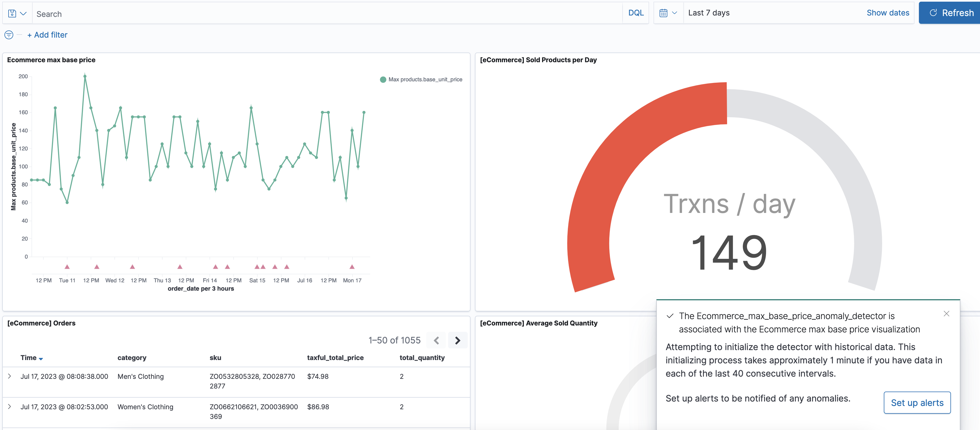The width and height of the screenshot is (980, 430).
Task: Switch query language via DQL button
Action: [636, 13]
